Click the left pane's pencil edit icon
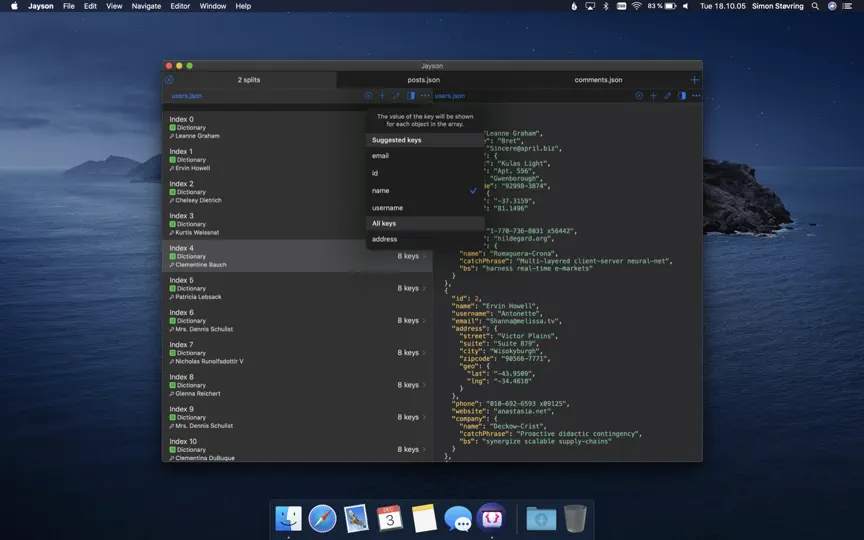The width and height of the screenshot is (864, 540). click(396, 96)
